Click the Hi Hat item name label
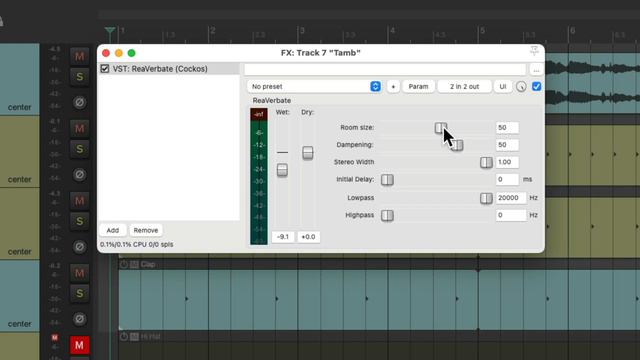 pos(150,337)
